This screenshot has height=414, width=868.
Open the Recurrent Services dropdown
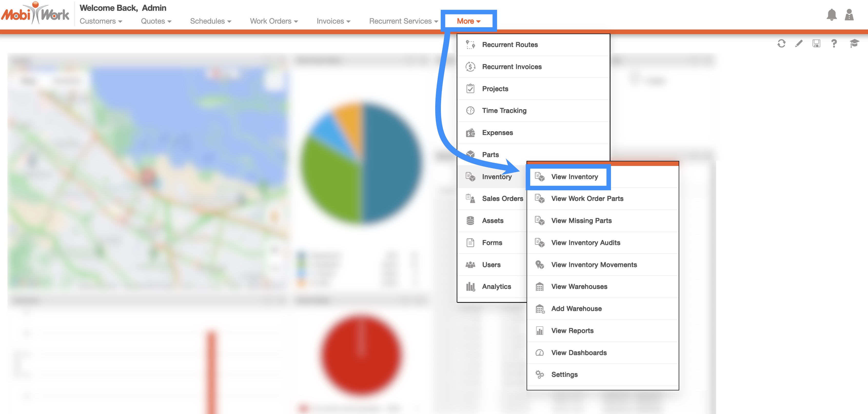coord(403,21)
